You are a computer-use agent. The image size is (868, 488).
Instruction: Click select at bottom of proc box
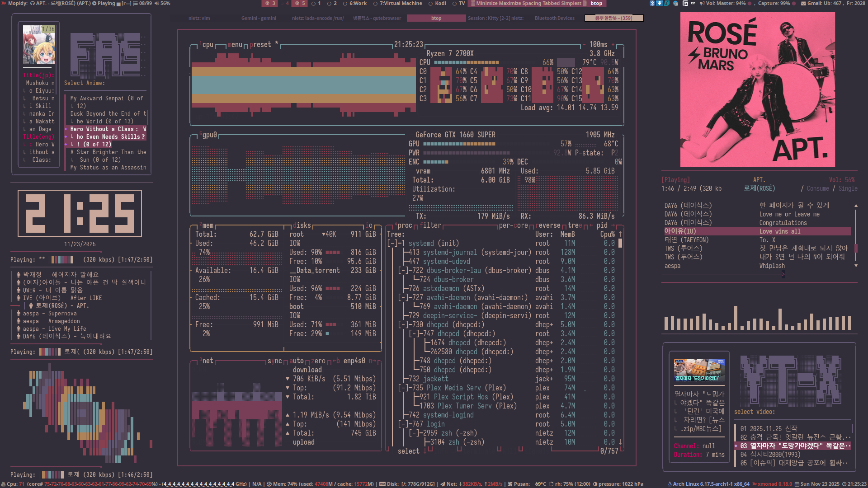point(409,451)
